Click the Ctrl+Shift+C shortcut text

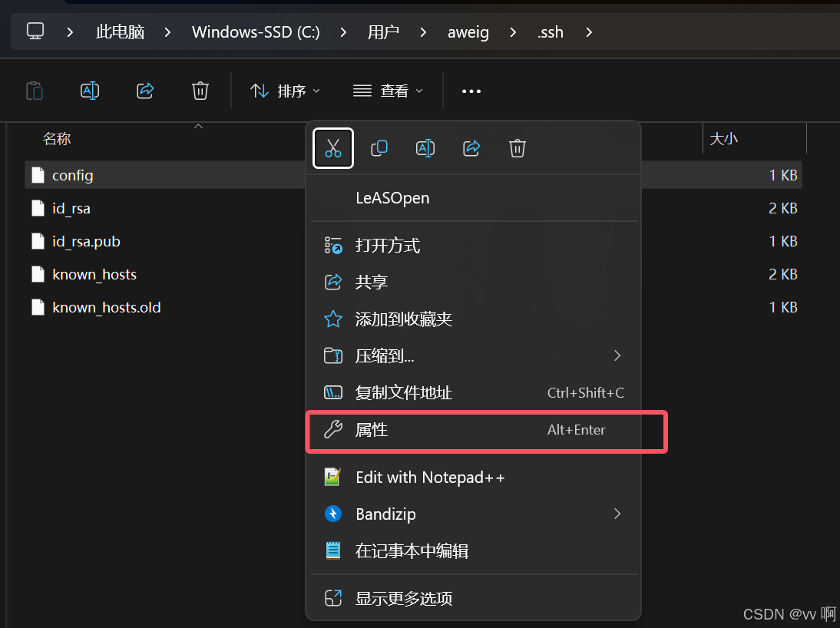click(x=586, y=393)
